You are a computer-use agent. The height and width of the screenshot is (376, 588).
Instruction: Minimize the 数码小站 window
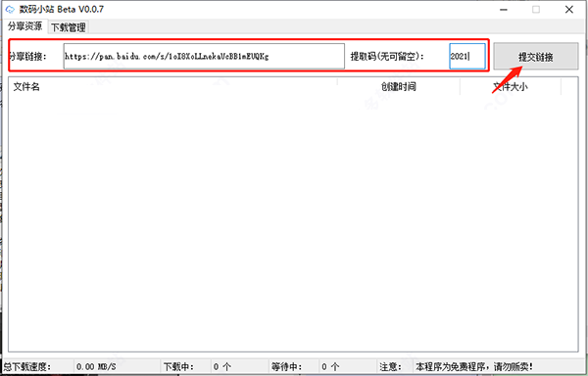(504, 10)
